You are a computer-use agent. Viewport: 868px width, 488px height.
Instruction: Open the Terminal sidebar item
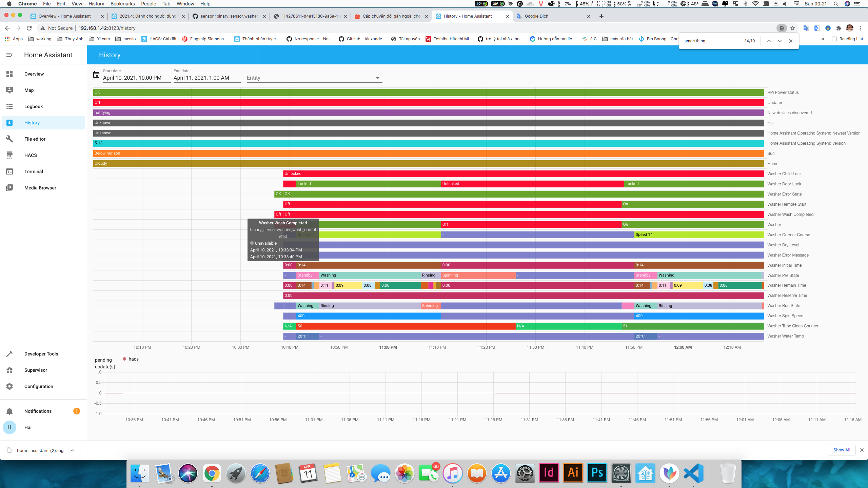point(34,171)
